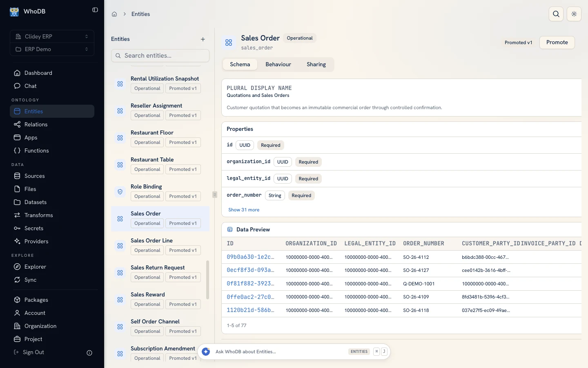The image size is (588, 368).
Task: Click the WhoDB owl logo
Action: click(x=14, y=11)
